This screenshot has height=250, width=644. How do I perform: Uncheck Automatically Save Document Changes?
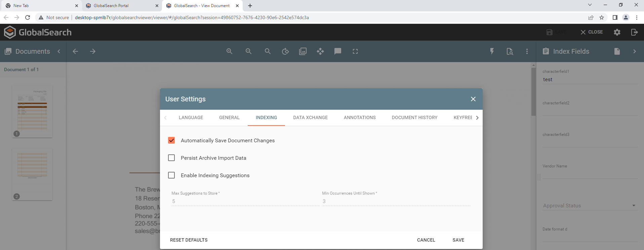coord(171,140)
